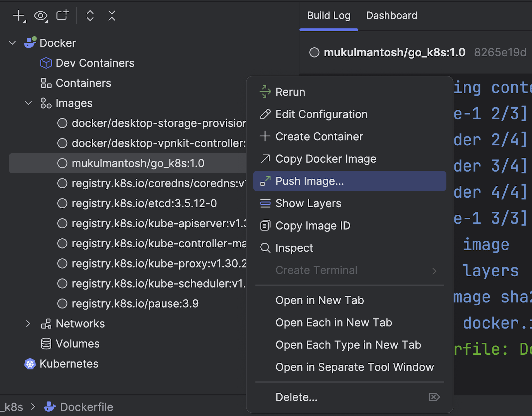Open the eye View Options icon
The width and height of the screenshot is (532, 416).
pos(41,16)
